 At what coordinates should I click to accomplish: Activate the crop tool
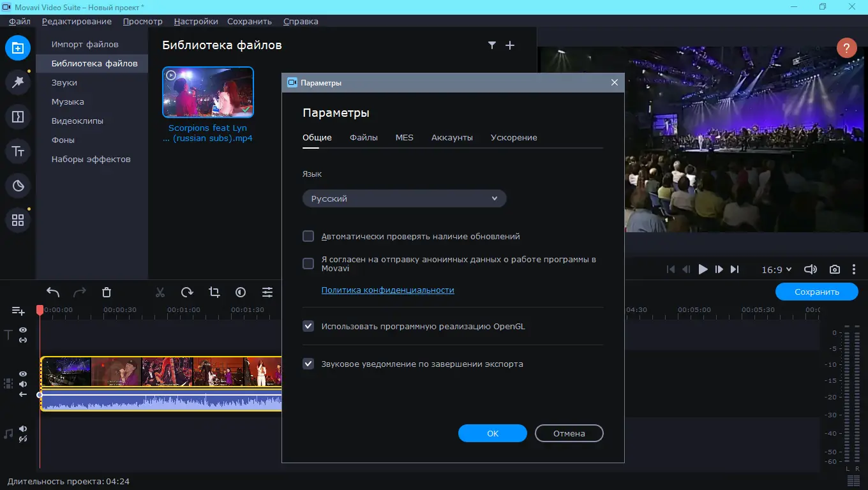coord(214,292)
